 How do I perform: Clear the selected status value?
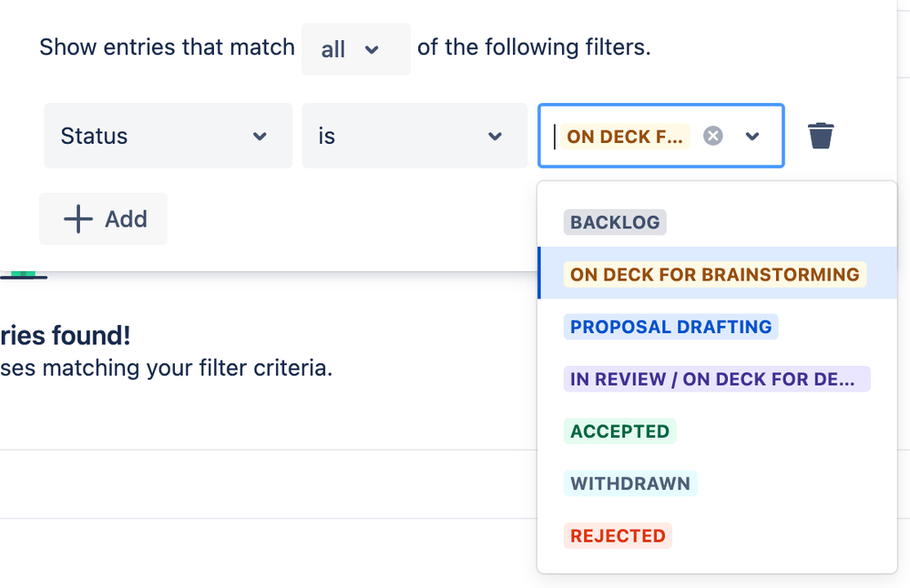tap(713, 136)
